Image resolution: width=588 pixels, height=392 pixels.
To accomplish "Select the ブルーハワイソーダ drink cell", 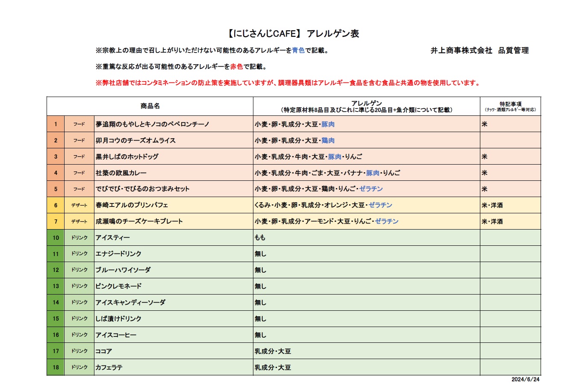I will pyautogui.click(x=123, y=270).
